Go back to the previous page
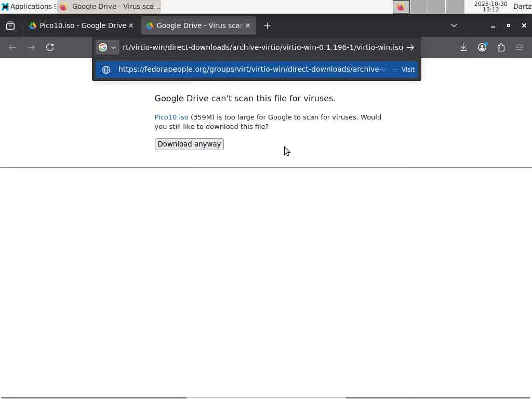This screenshot has height=399, width=532. click(12, 47)
